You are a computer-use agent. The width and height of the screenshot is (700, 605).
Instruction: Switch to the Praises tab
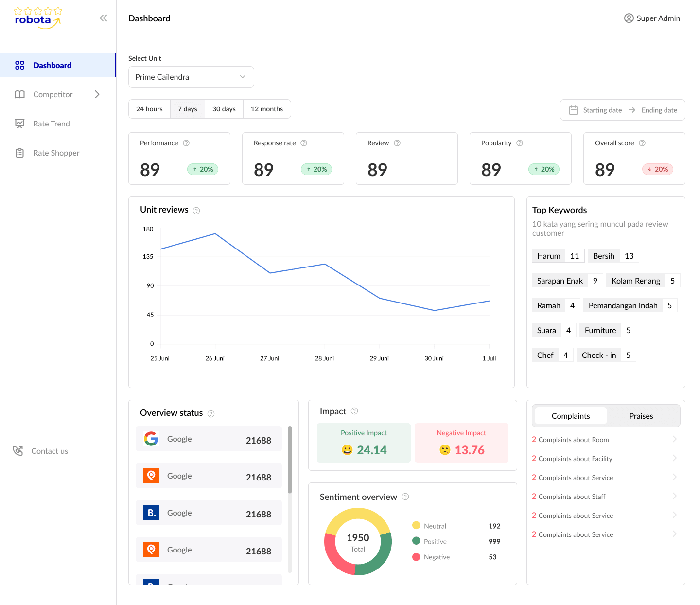coord(641,416)
